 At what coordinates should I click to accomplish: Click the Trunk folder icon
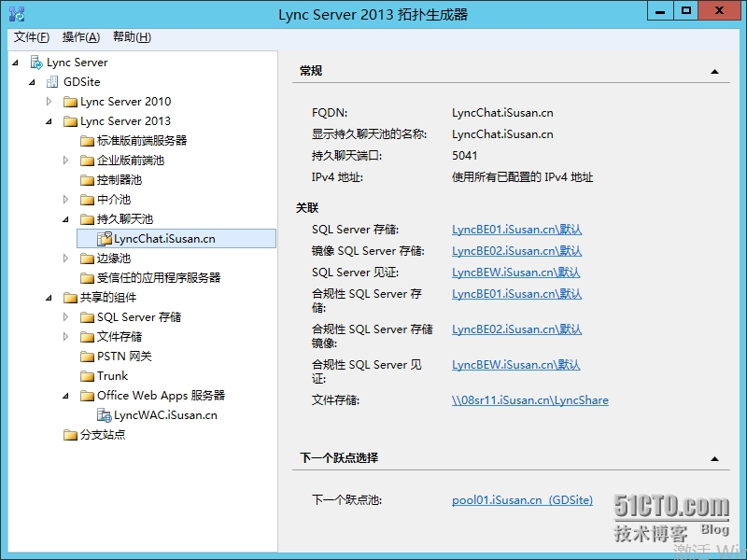(87, 376)
